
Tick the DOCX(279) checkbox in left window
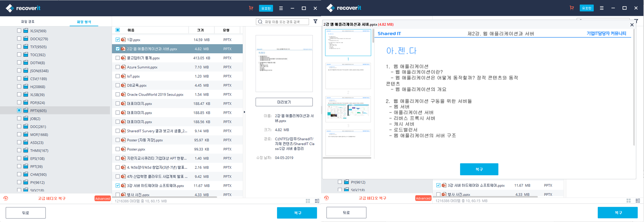(x=19, y=39)
